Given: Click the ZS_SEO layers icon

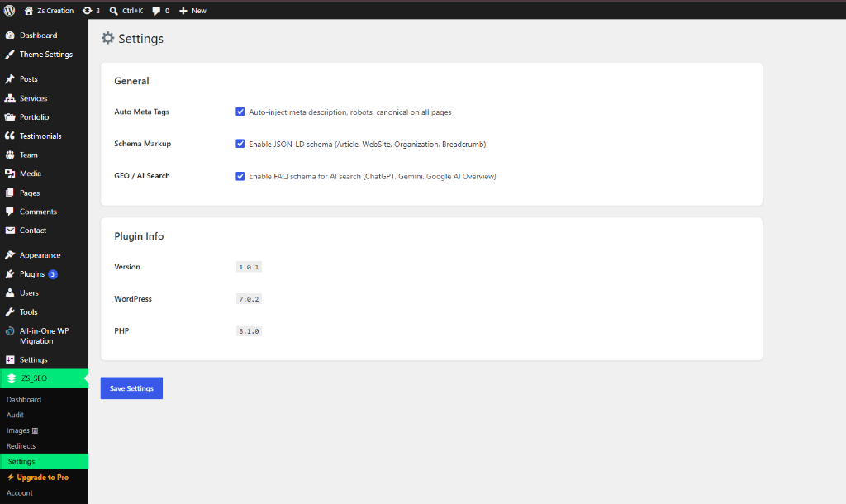Looking at the screenshot, I should [12, 378].
